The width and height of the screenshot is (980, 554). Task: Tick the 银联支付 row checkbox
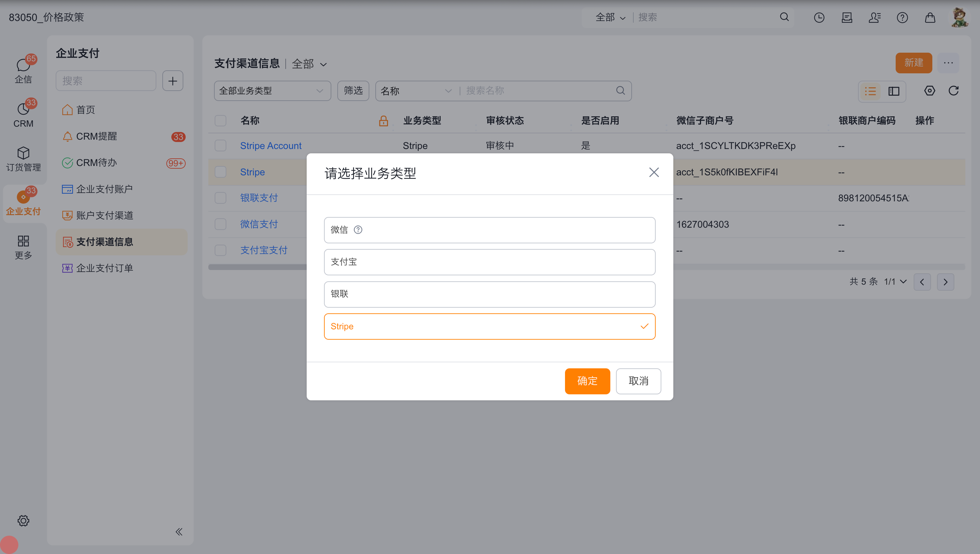220,198
